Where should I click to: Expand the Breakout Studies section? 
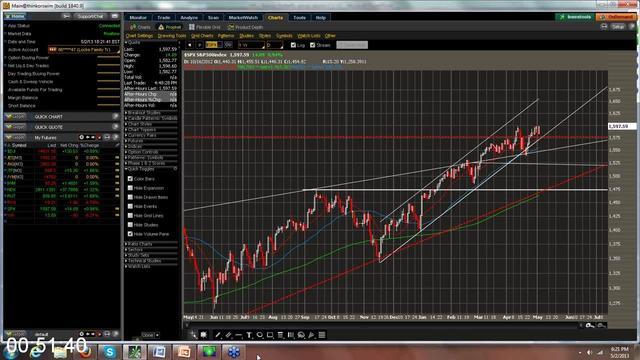click(x=151, y=113)
